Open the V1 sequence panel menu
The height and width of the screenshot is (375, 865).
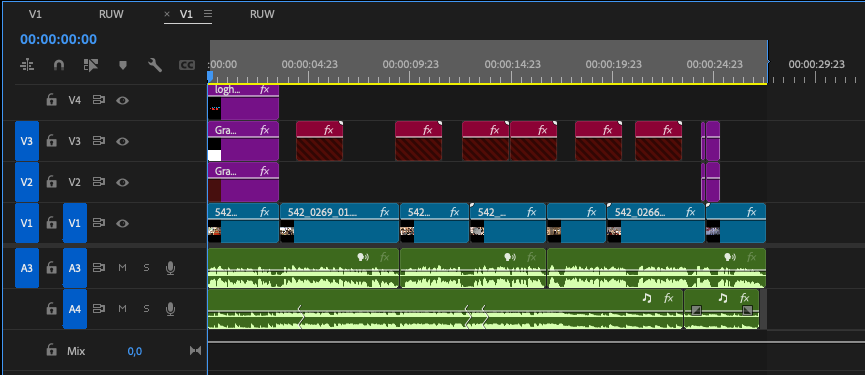tap(208, 14)
